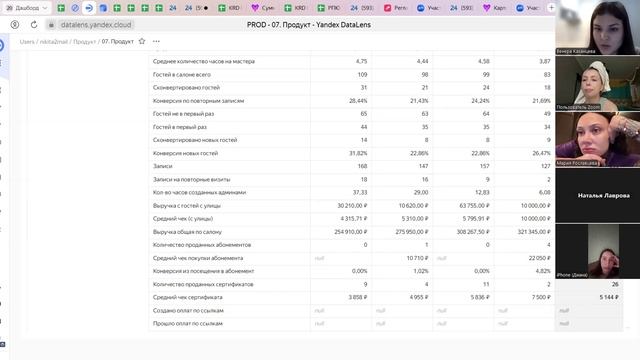Click the datalens.yandex.cloud address field
This screenshot has width=640, height=360.
(x=96, y=25)
